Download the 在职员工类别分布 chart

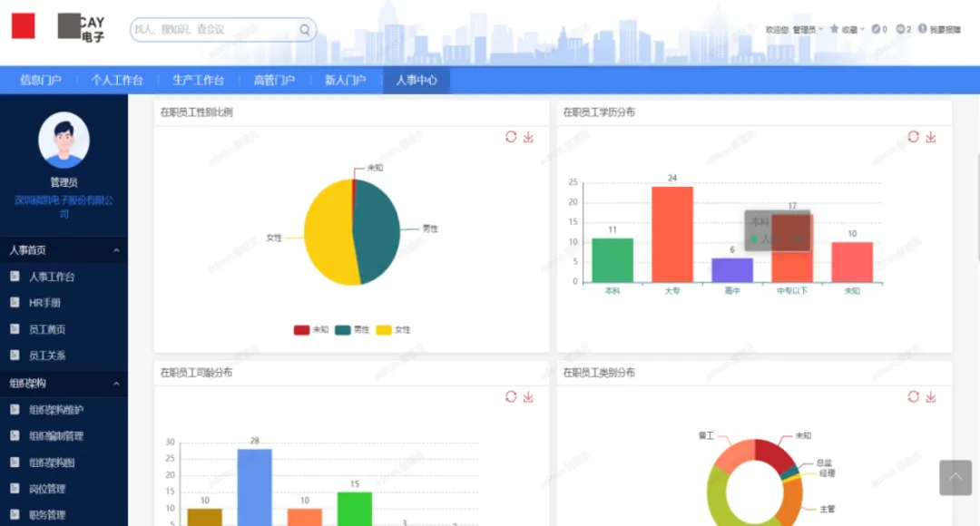click(931, 397)
